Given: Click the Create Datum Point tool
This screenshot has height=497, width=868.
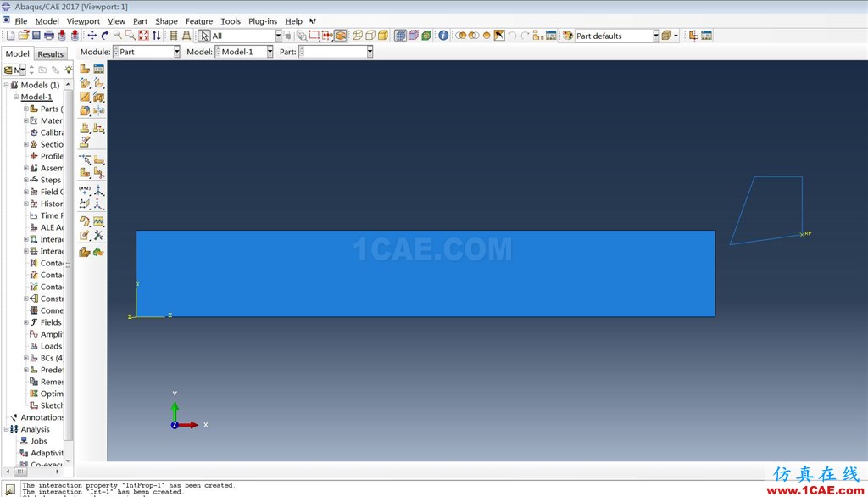Looking at the screenshot, I should (85, 190).
